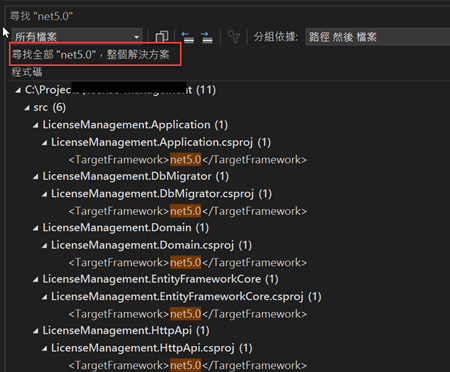Collapse LicenseManagement.Application (1) folder node

pyautogui.click(x=36, y=125)
